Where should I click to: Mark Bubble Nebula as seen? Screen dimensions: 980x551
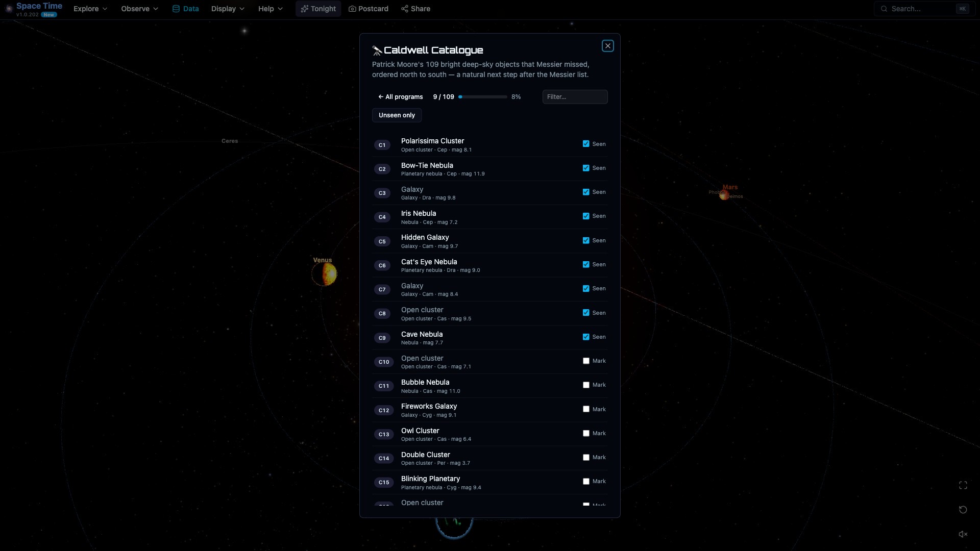coord(586,385)
